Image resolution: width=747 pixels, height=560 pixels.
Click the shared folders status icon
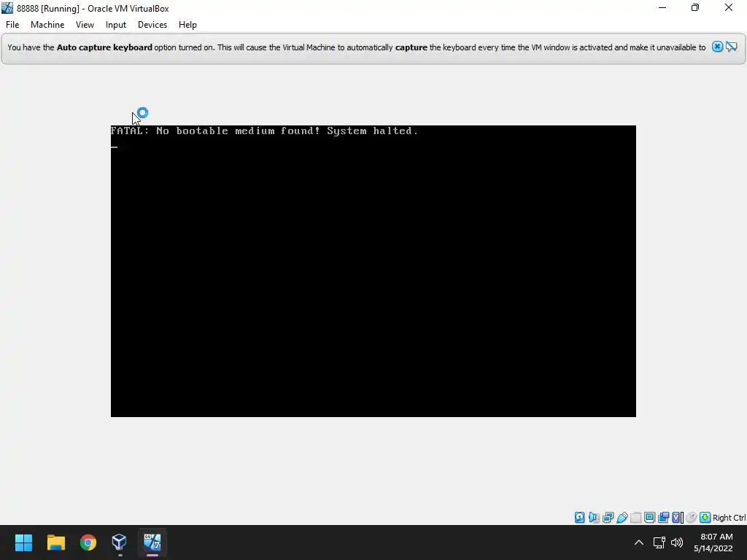(635, 518)
